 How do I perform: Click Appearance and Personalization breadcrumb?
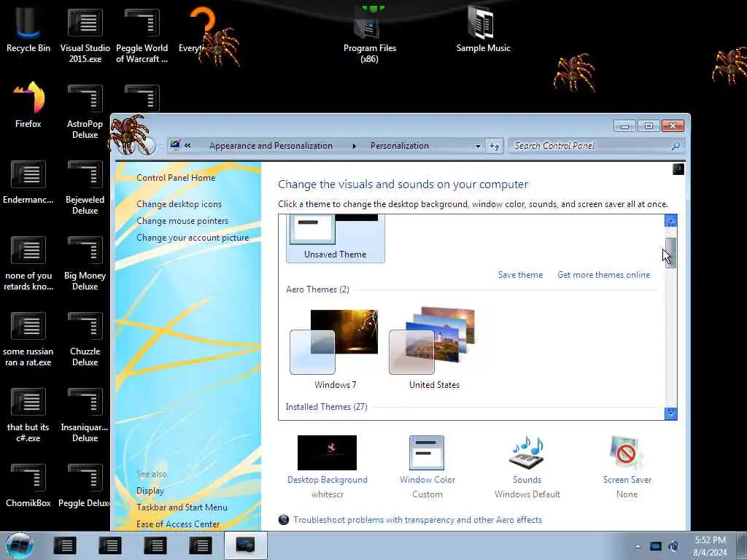coord(271,146)
